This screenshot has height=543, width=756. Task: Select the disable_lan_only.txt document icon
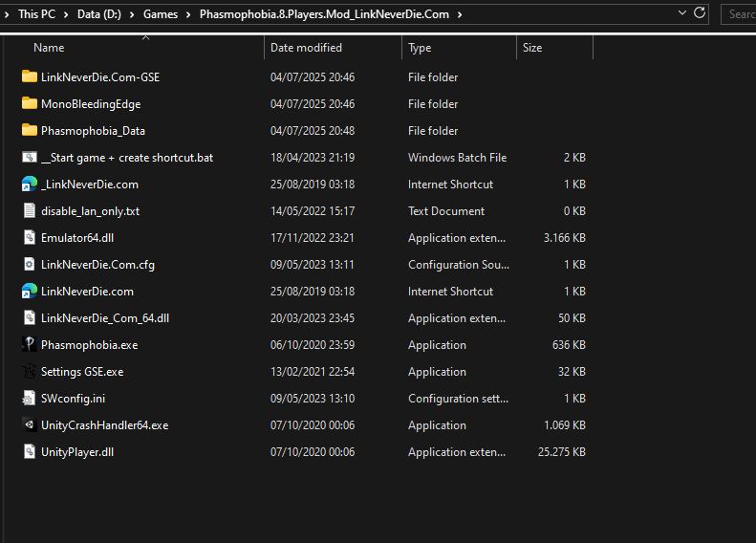tap(30, 210)
